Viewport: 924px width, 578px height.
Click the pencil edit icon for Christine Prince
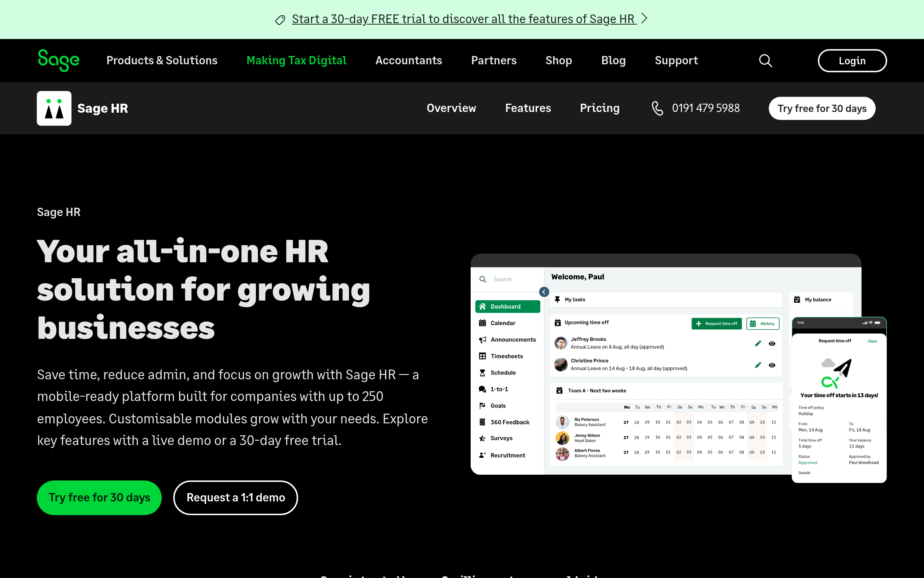[x=758, y=365]
